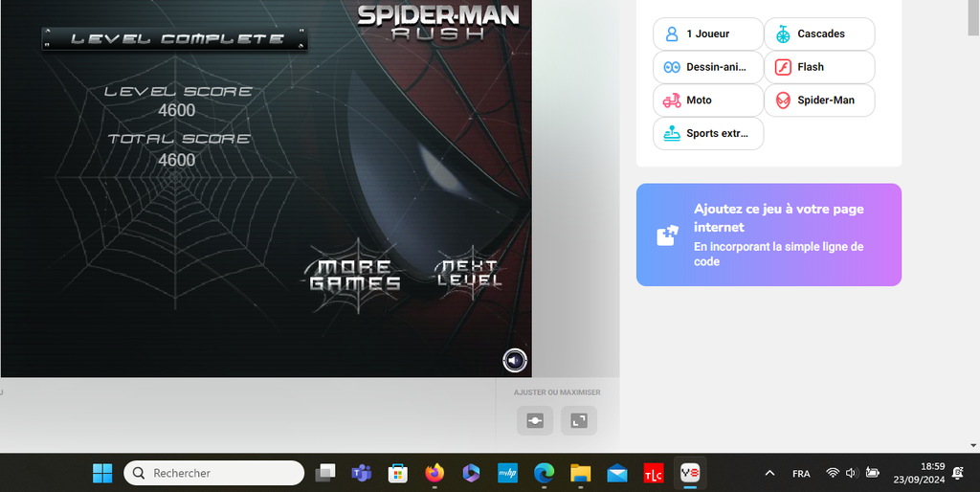Click the Spider-Man mask tag
This screenshot has width=980, height=492.
819,100
